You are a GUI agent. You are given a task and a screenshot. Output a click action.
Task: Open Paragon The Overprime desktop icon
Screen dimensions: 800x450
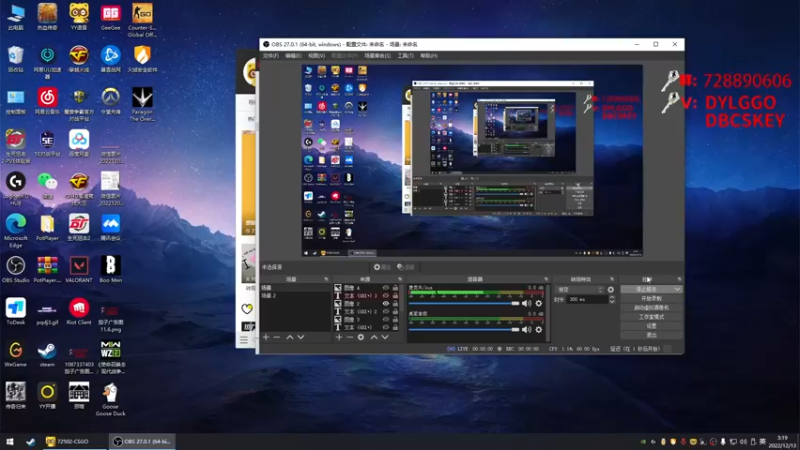142,104
